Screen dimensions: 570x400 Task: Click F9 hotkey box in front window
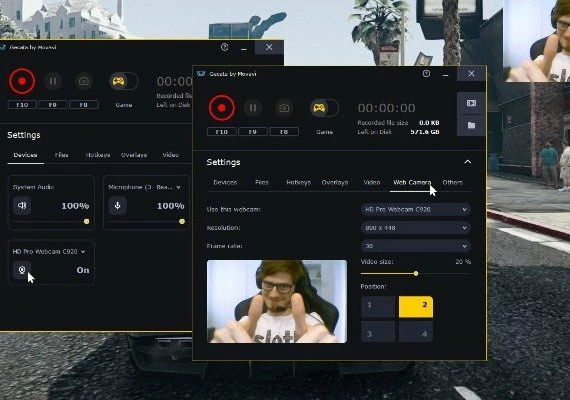tap(253, 132)
